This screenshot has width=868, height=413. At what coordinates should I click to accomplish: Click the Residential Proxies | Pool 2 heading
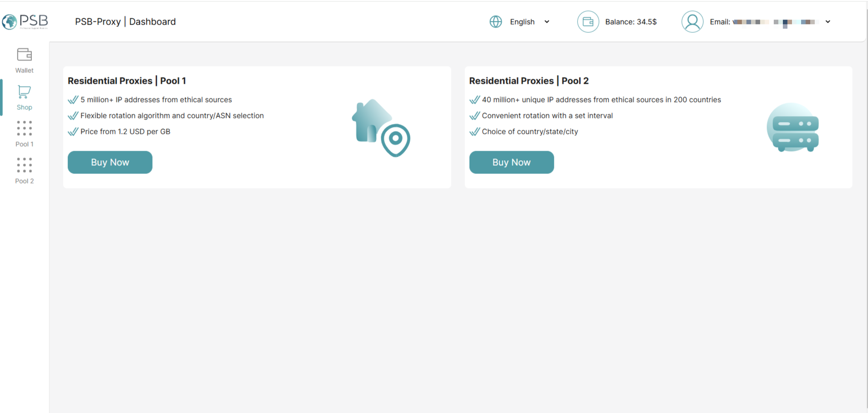pos(529,81)
